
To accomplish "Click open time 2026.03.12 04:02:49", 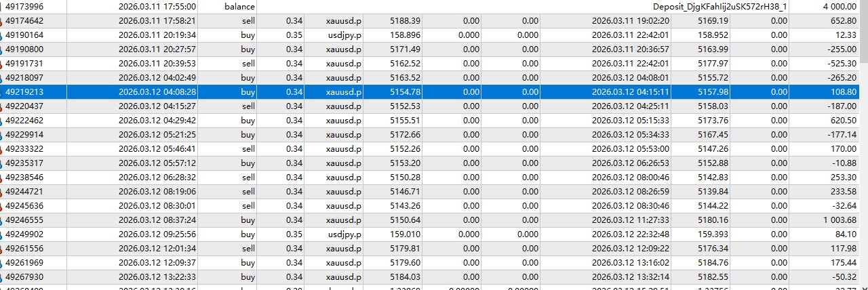I will [157, 77].
